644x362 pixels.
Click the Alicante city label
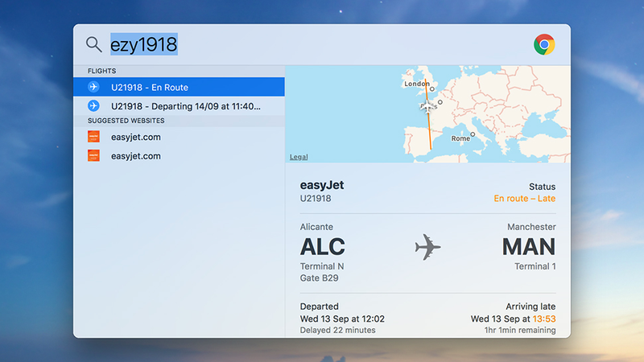tap(316, 227)
